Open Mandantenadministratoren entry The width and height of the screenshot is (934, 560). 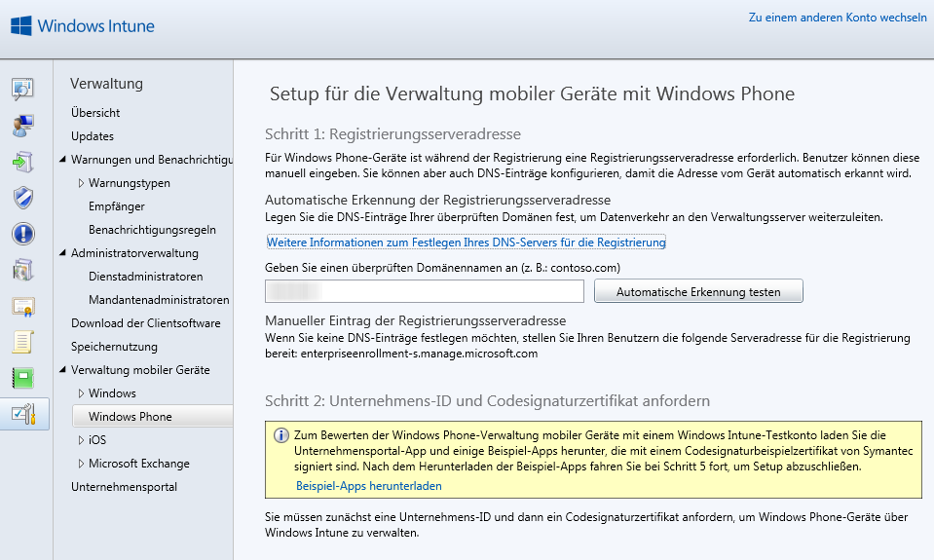coord(159,300)
